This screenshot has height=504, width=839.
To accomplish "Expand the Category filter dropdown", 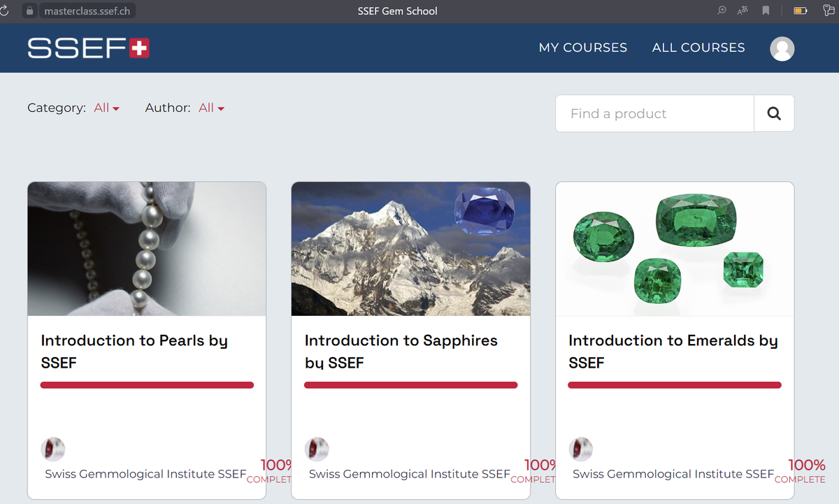I will coord(107,108).
